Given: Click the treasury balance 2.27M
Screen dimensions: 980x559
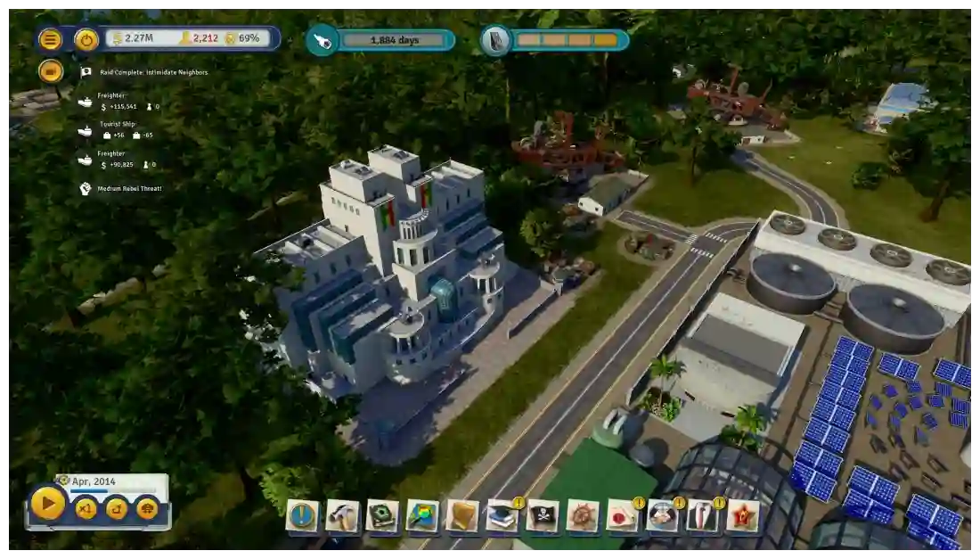Looking at the screenshot, I should tap(133, 38).
